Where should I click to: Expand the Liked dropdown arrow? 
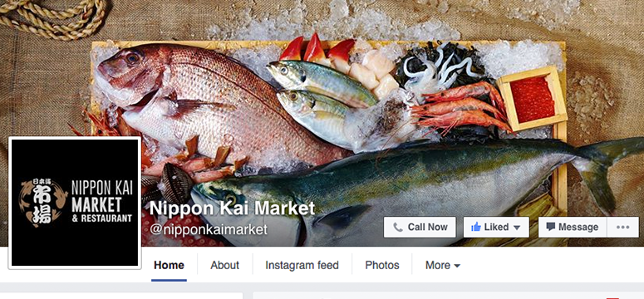pyautogui.click(x=517, y=228)
